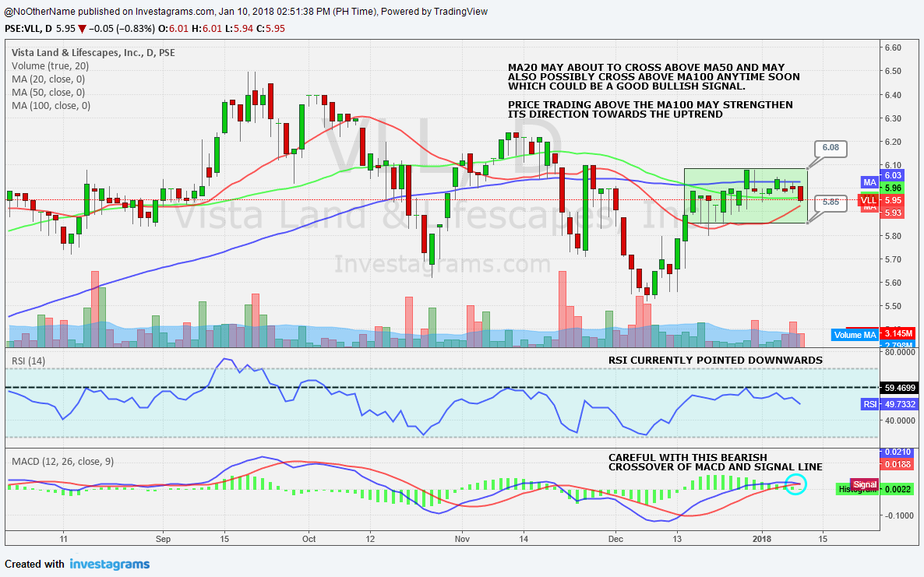Click the RSI (14) indicator label
This screenshot has height=577, width=924.
coord(28,361)
